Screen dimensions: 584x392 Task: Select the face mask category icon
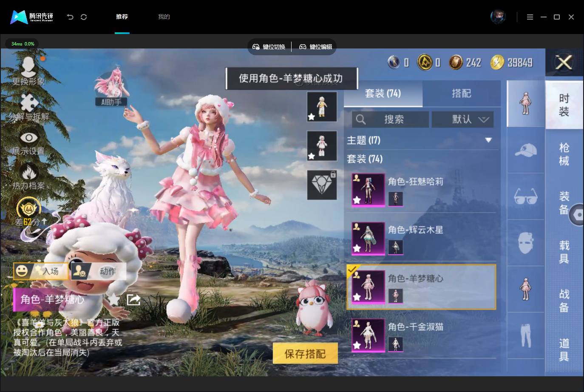click(526, 243)
